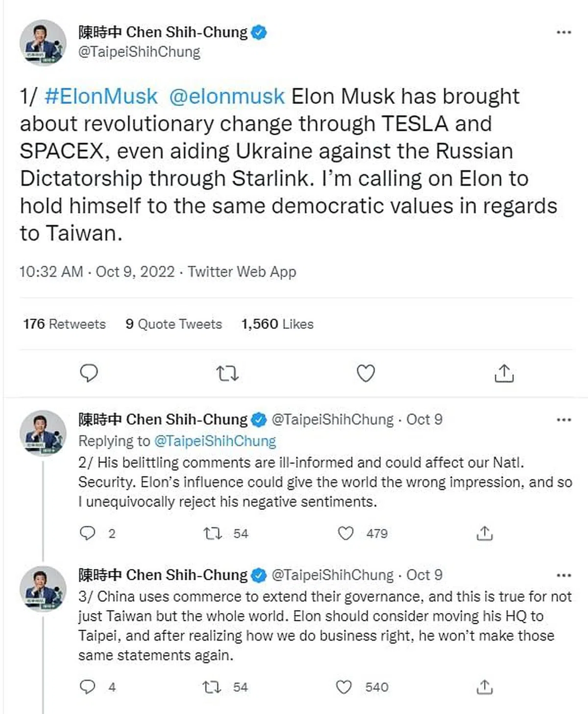Viewport: 588px width, 714px height.
Task: View the 9 Quote Tweets
Action: [174, 324]
